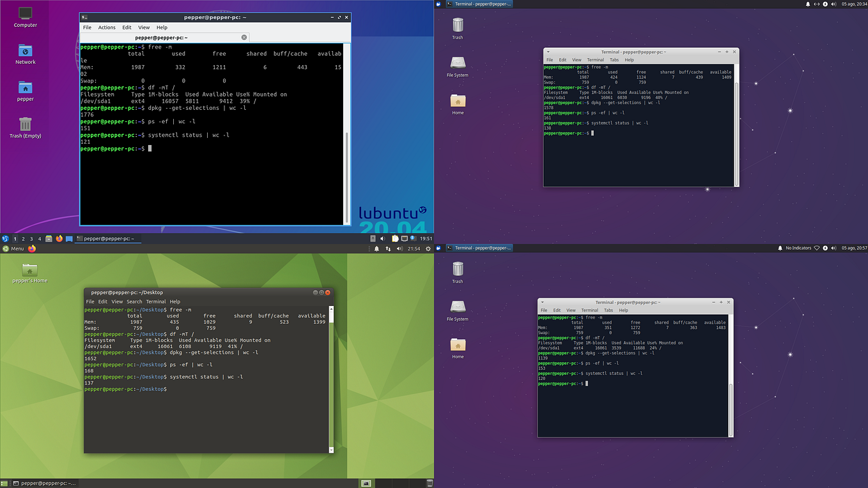Switch to workspace 2 on the Lubuntu pager
Image resolution: width=868 pixels, height=488 pixels.
point(23,238)
